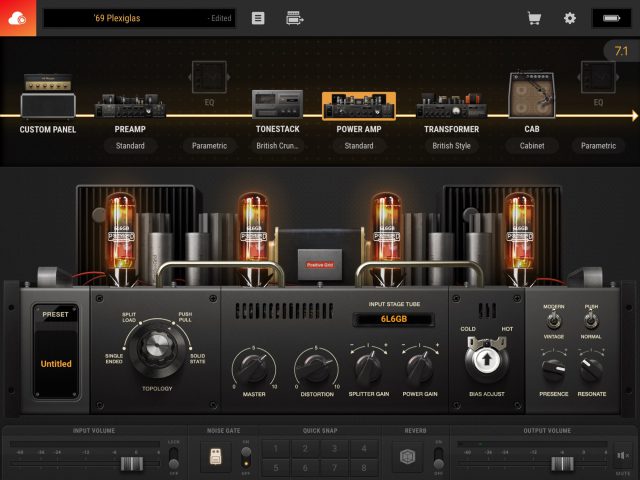Image resolution: width=640 pixels, height=480 pixels.
Task: Click the Splitter Gain knob
Action: 369,368
